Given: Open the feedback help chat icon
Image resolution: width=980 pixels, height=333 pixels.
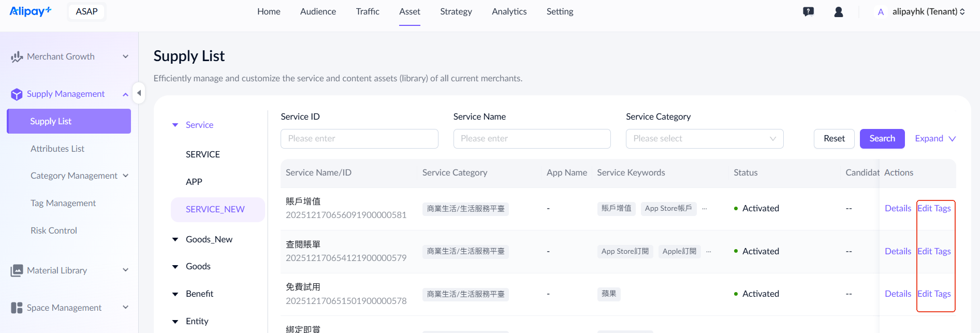Looking at the screenshot, I should (808, 11).
